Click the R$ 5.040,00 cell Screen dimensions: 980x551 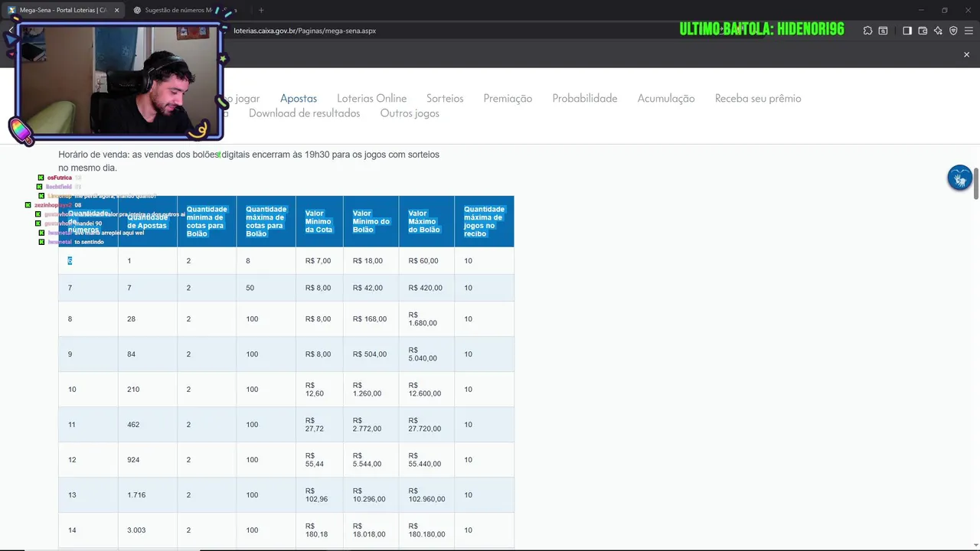tap(426, 354)
